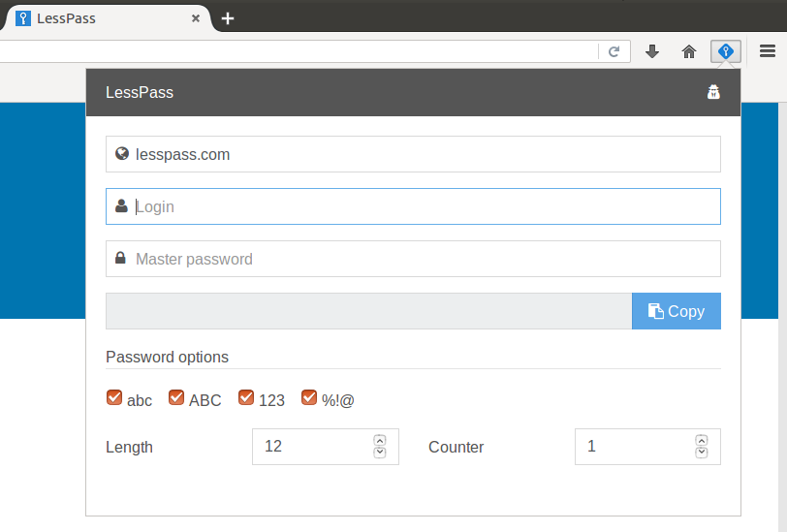Click the user icon in the Login field
Screen dimensions: 787x532
(121, 205)
